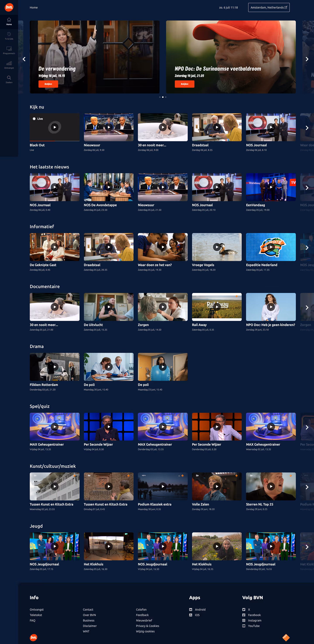Click the X social icon
Screen dimensions: 314x644
point(244,610)
